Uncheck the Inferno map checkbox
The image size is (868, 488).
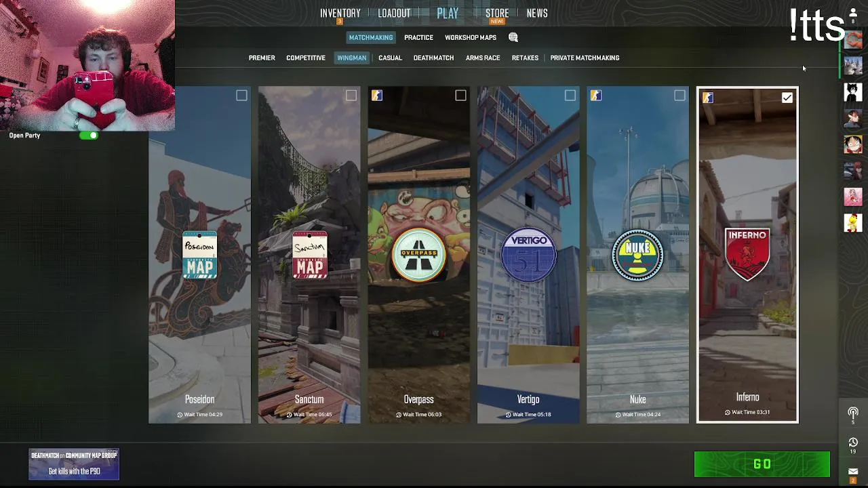(787, 98)
